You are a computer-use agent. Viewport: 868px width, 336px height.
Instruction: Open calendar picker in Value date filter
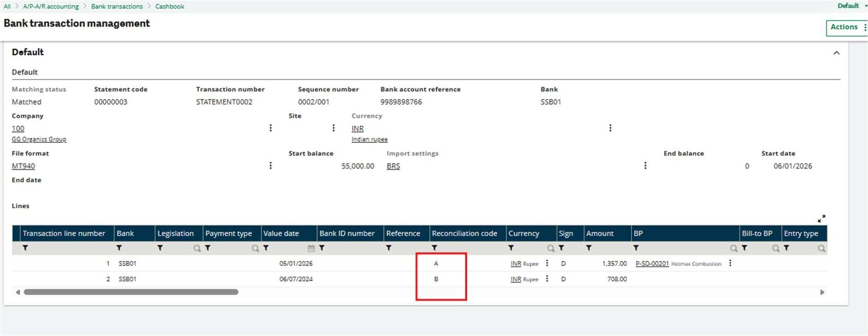click(x=311, y=248)
